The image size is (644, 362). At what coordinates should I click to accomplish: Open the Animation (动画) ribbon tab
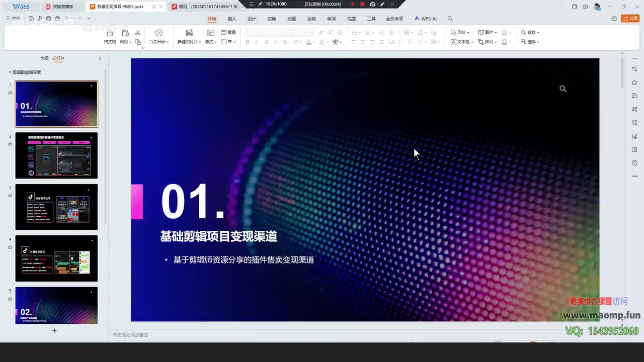[292, 19]
